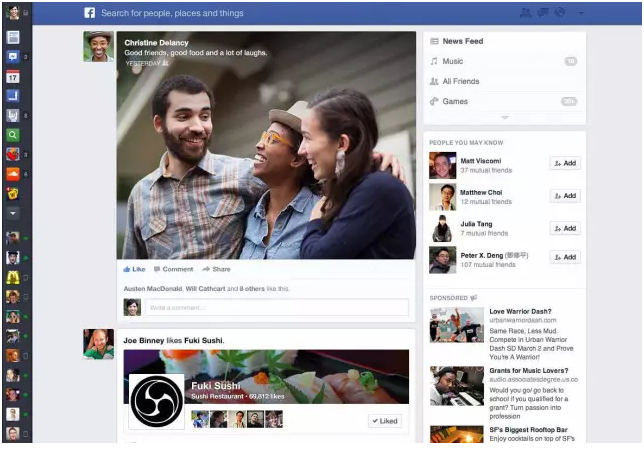Add Matthew Choi as a friend
This screenshot has width=644, height=463.
(565, 196)
